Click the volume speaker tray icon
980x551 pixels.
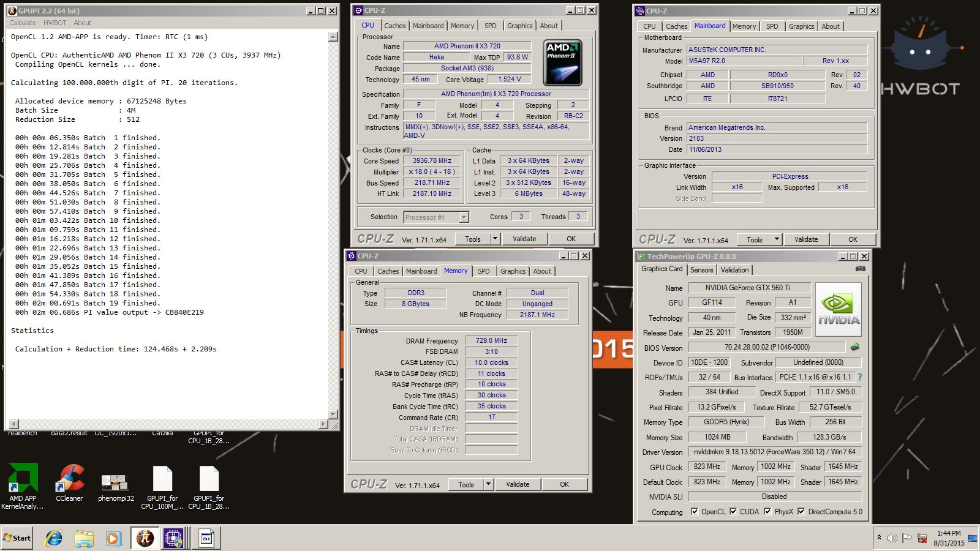(x=892, y=538)
